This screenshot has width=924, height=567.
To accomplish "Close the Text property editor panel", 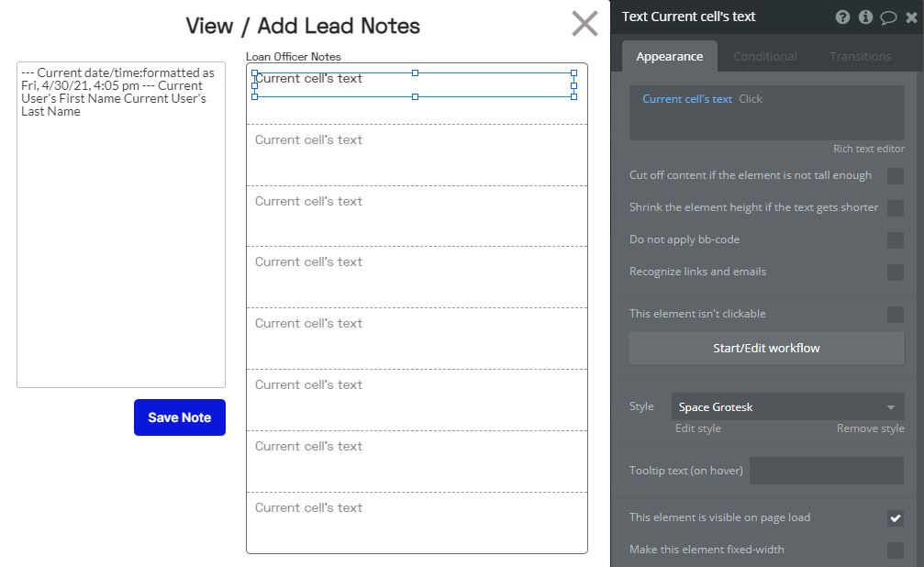I will click(911, 17).
